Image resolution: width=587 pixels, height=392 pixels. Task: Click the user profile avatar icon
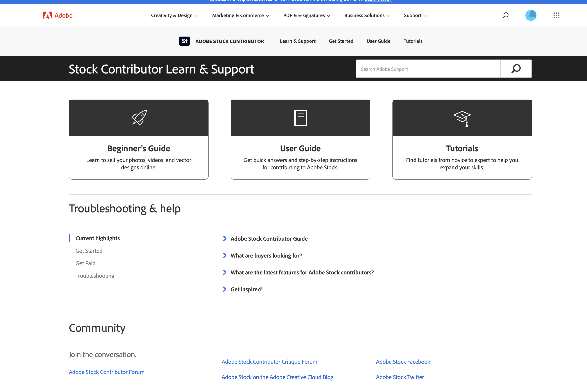click(x=531, y=15)
